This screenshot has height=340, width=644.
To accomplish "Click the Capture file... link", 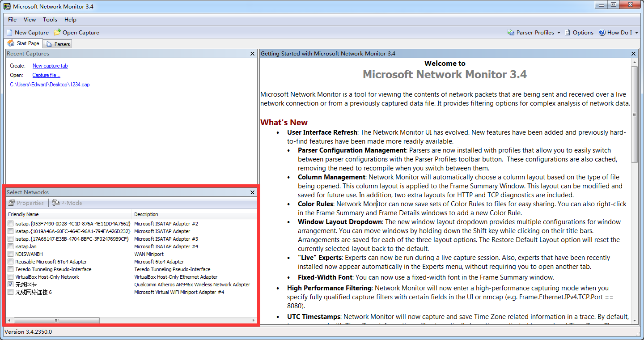I will pyautogui.click(x=46, y=75).
